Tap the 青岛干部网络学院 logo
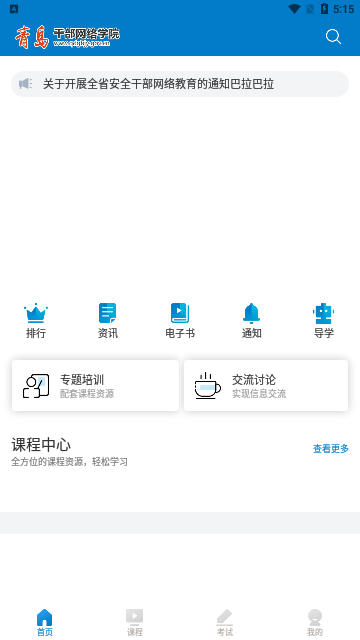Viewport: 360px width, 640px height. 67,37
